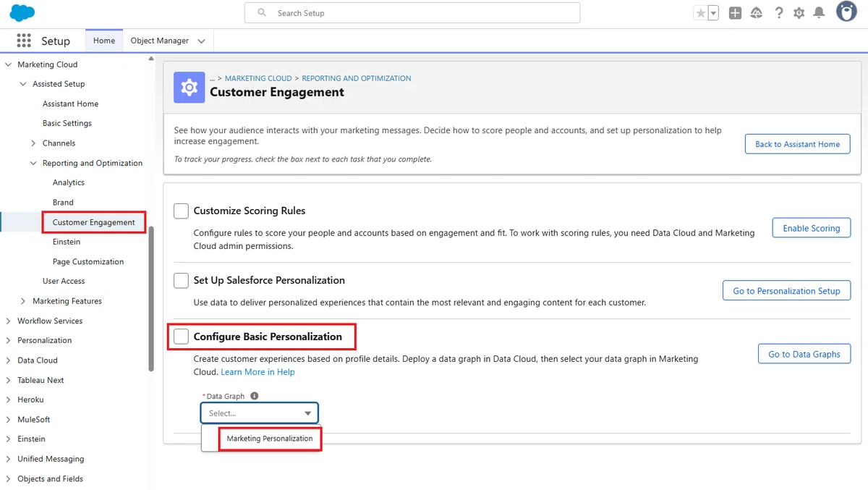This screenshot has width=868, height=490.
Task: Collapse the Reporting and Optimization node
Action: pos(33,163)
